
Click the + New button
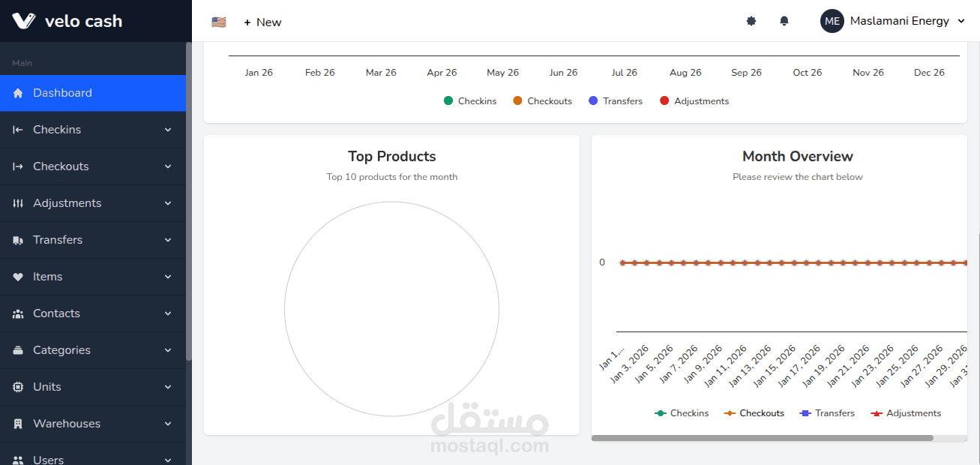click(262, 22)
